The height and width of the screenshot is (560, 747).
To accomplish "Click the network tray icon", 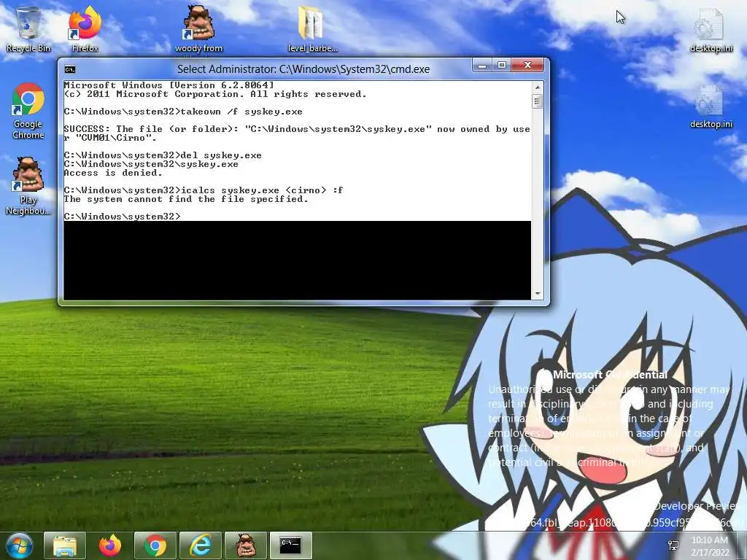I will (673, 545).
